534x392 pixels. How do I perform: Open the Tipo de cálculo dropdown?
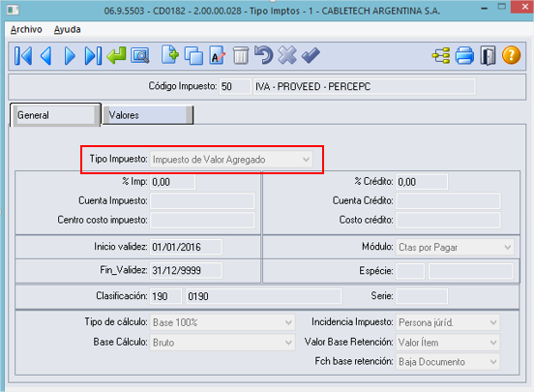click(288, 322)
